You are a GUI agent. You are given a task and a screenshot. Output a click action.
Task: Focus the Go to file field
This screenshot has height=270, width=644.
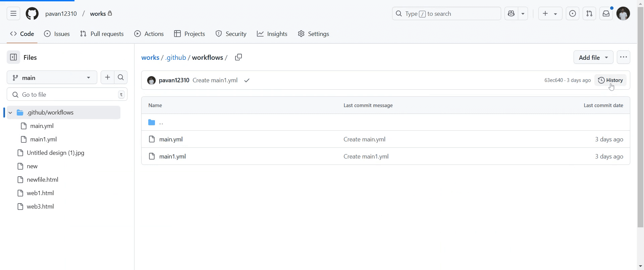67,94
